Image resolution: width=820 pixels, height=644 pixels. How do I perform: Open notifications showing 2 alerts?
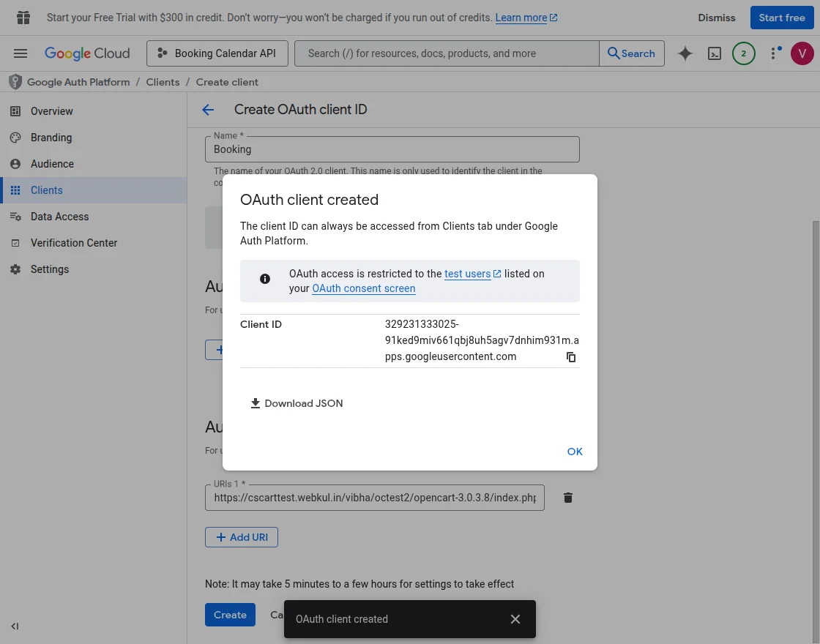click(743, 53)
